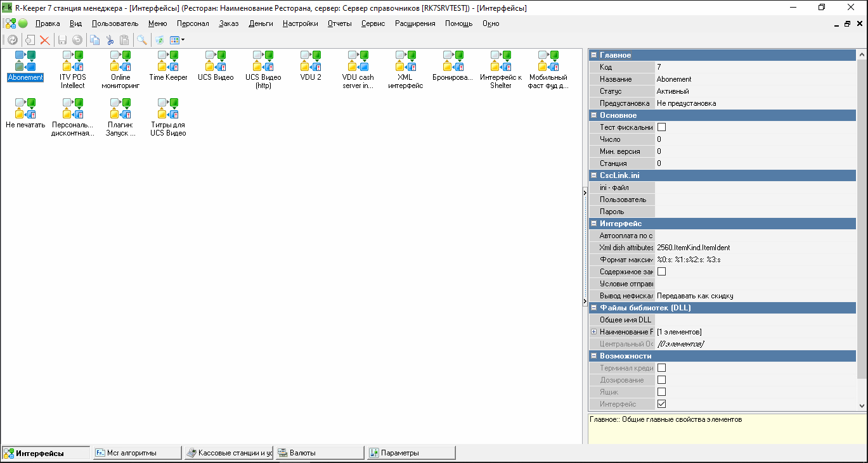Click the magnifier search icon

142,40
